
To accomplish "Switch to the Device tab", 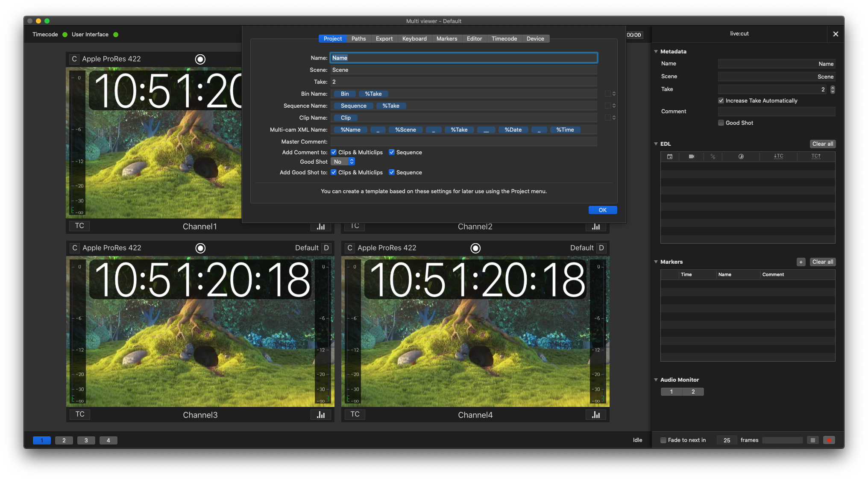I will [535, 38].
